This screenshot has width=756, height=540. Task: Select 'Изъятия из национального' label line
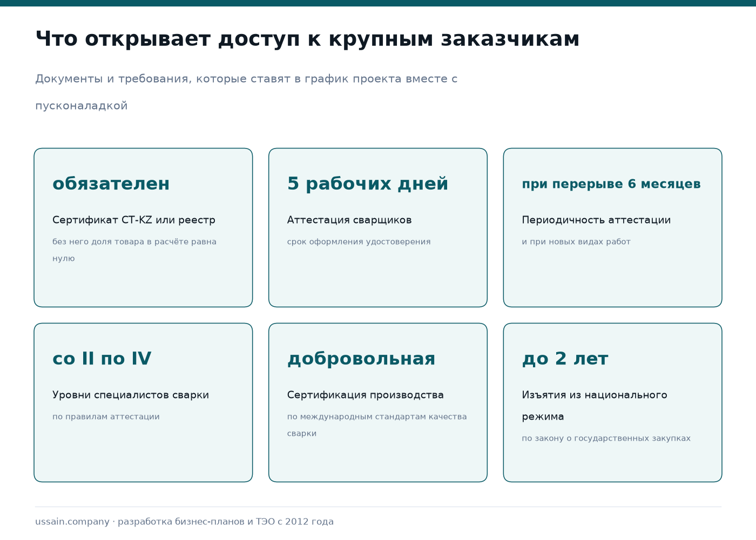pyautogui.click(x=595, y=395)
